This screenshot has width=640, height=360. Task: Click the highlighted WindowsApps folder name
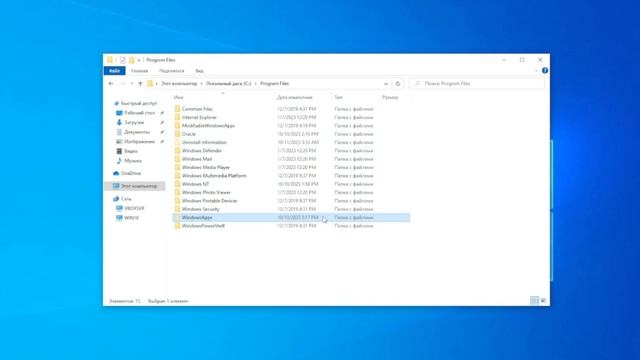[x=197, y=218]
